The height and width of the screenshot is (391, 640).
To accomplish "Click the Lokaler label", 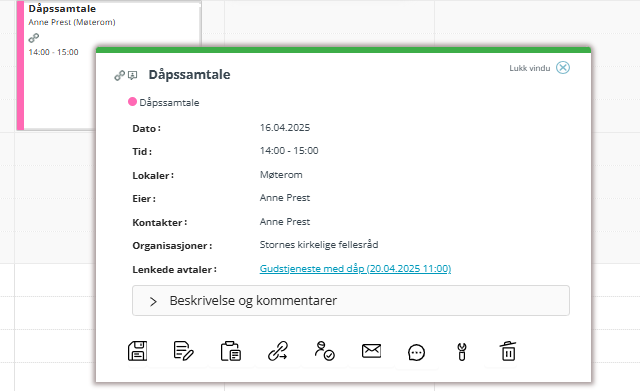I will tap(153, 176).
